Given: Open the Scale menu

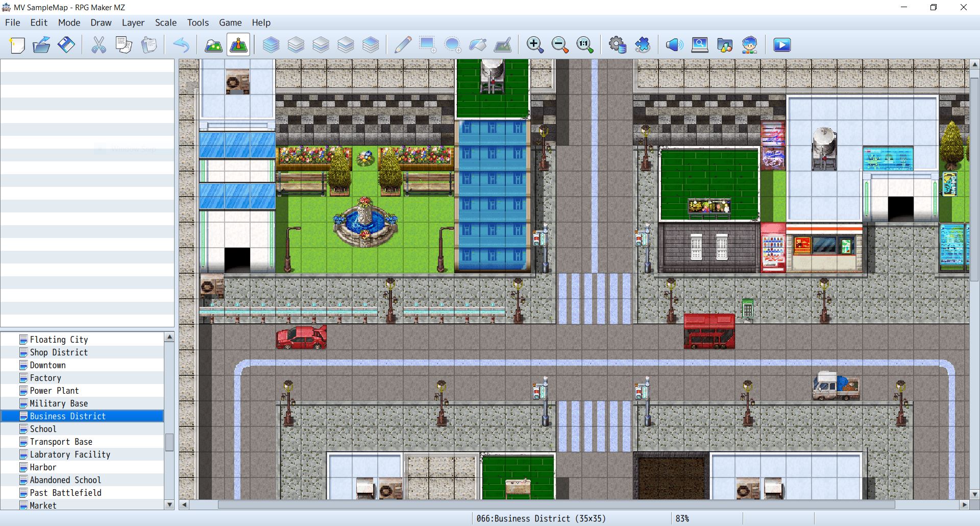Looking at the screenshot, I should pyautogui.click(x=166, y=22).
